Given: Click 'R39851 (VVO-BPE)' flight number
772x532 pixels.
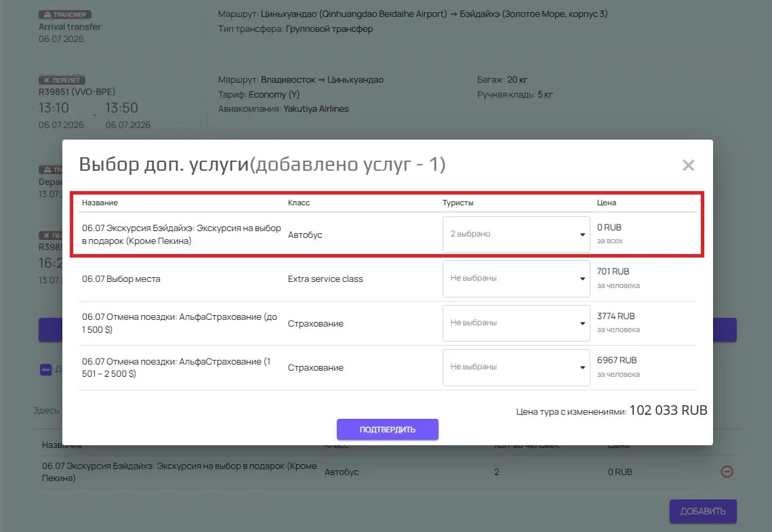Looking at the screenshot, I should [77, 92].
